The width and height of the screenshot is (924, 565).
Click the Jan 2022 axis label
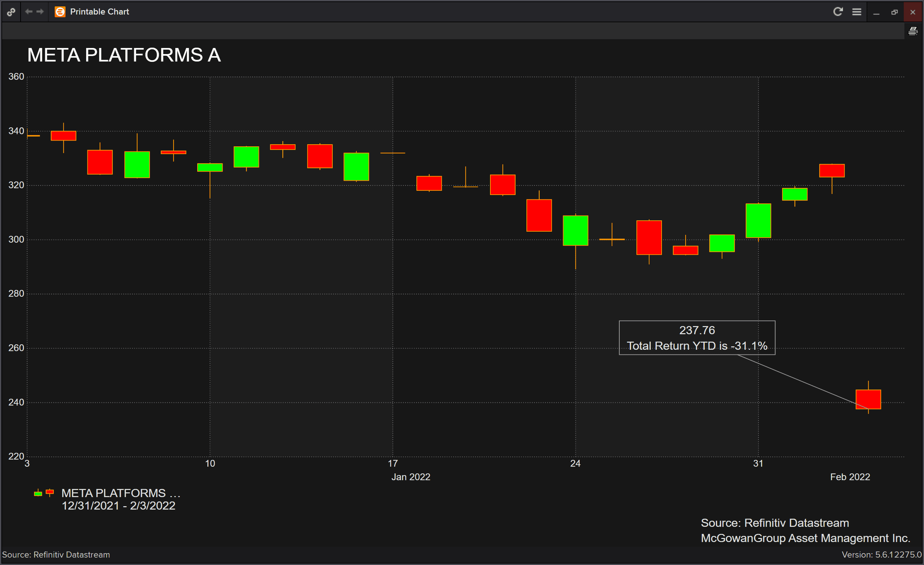click(x=411, y=477)
